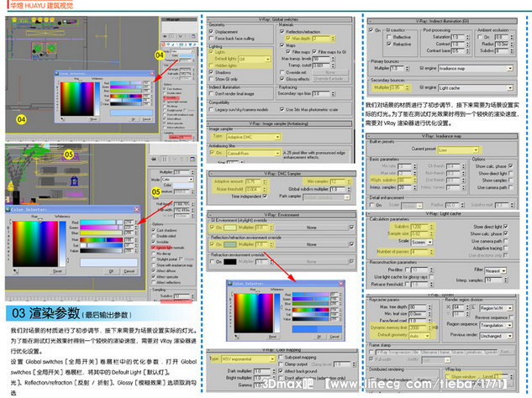The image size is (532, 398).
Task: Toggle the Hidden lights checkbox
Action: [211, 65]
